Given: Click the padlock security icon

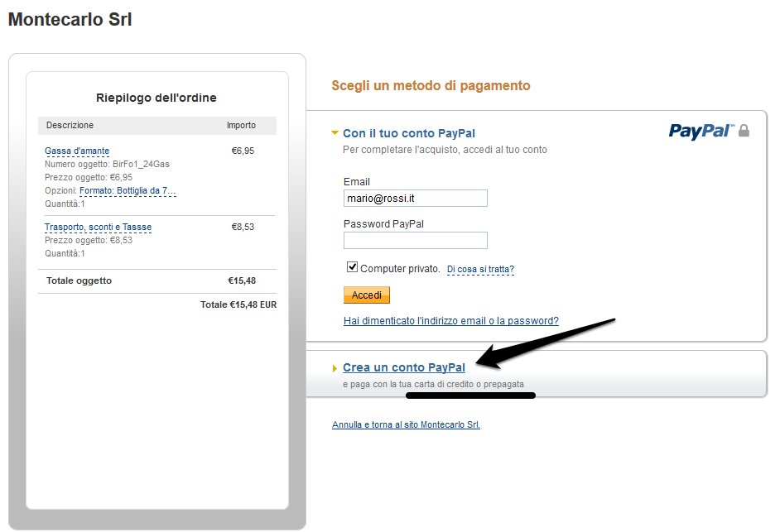Looking at the screenshot, I should tap(744, 131).
